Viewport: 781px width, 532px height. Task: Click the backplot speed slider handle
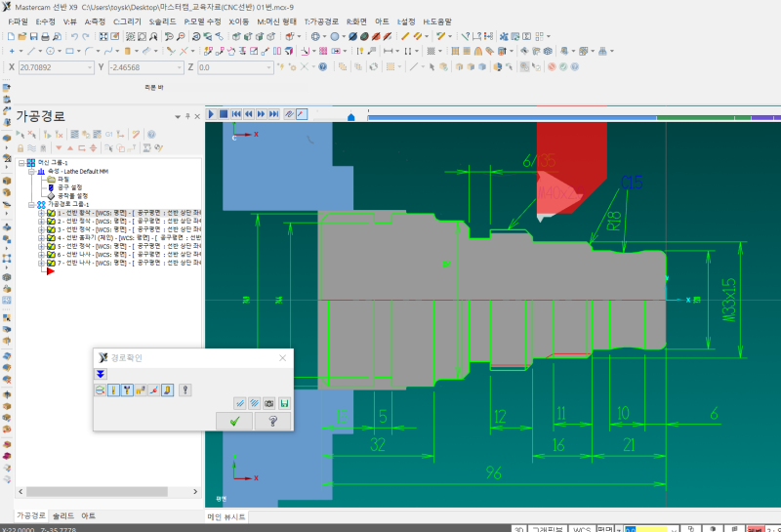[350, 116]
